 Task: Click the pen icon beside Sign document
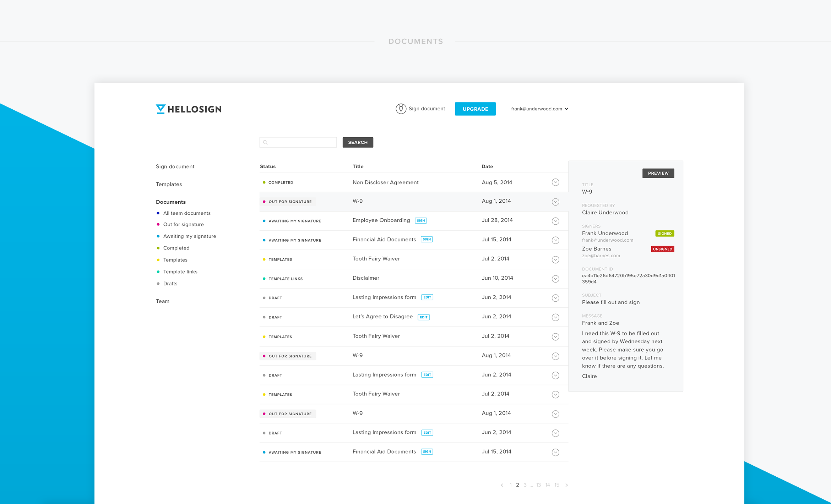pyautogui.click(x=401, y=109)
